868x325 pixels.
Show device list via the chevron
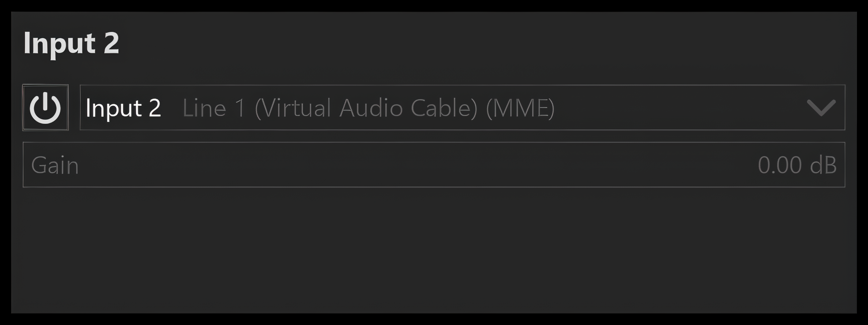821,108
